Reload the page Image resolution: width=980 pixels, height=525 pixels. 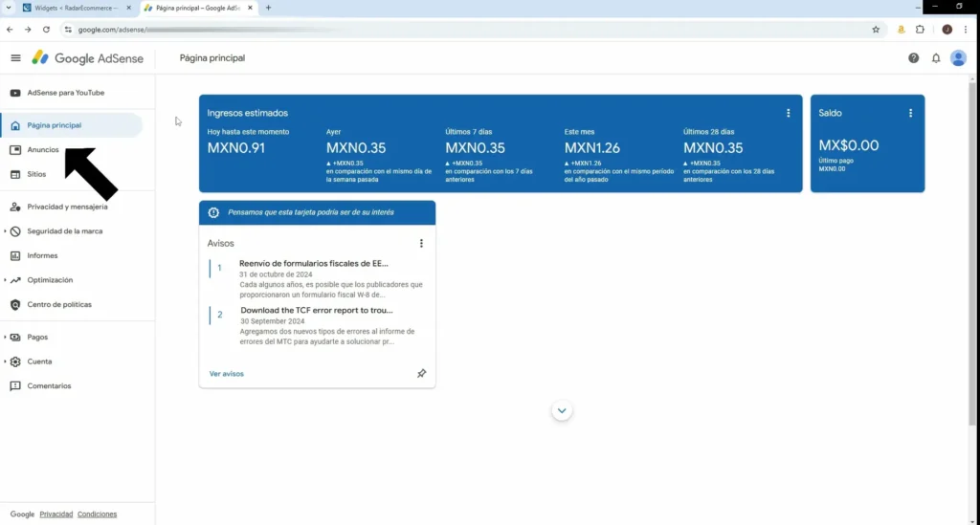pos(46,30)
